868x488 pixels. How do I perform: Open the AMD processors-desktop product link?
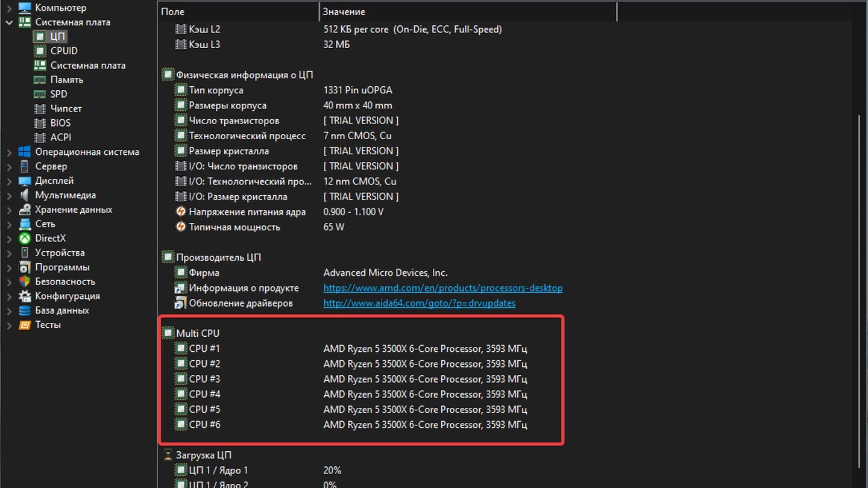pyautogui.click(x=443, y=288)
